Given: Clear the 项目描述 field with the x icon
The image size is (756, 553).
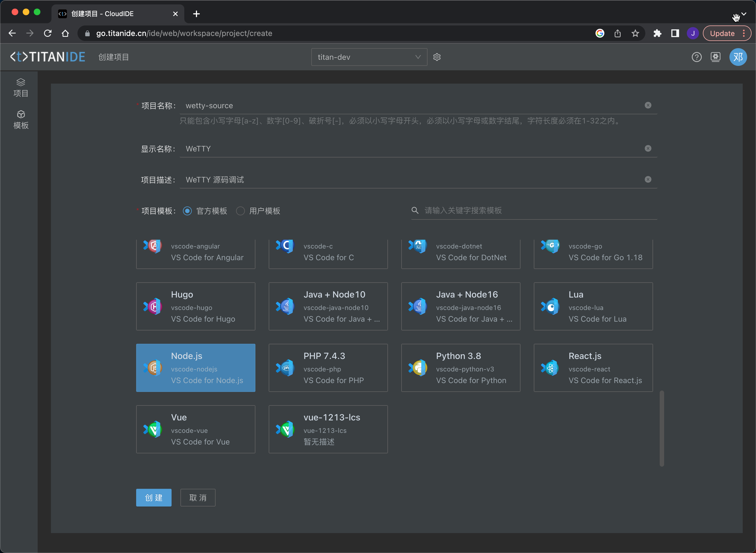Looking at the screenshot, I should pyautogui.click(x=648, y=179).
